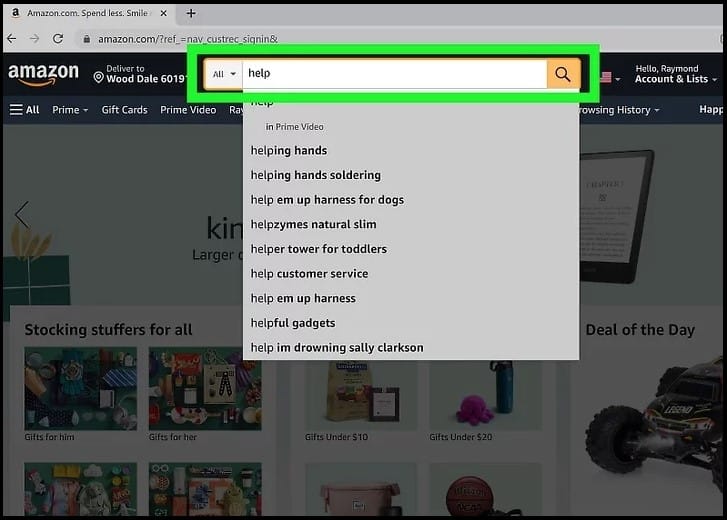This screenshot has width=727, height=520.
Task: Open a new browser tab
Action: pos(191,13)
